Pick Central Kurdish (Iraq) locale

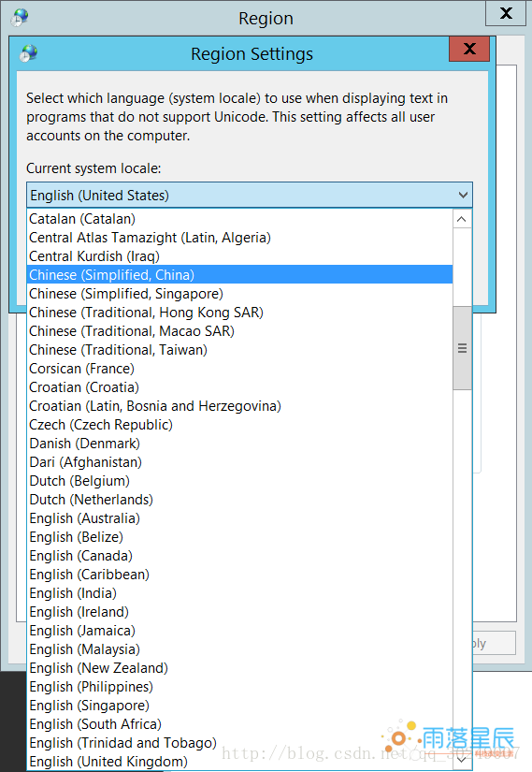click(239, 256)
